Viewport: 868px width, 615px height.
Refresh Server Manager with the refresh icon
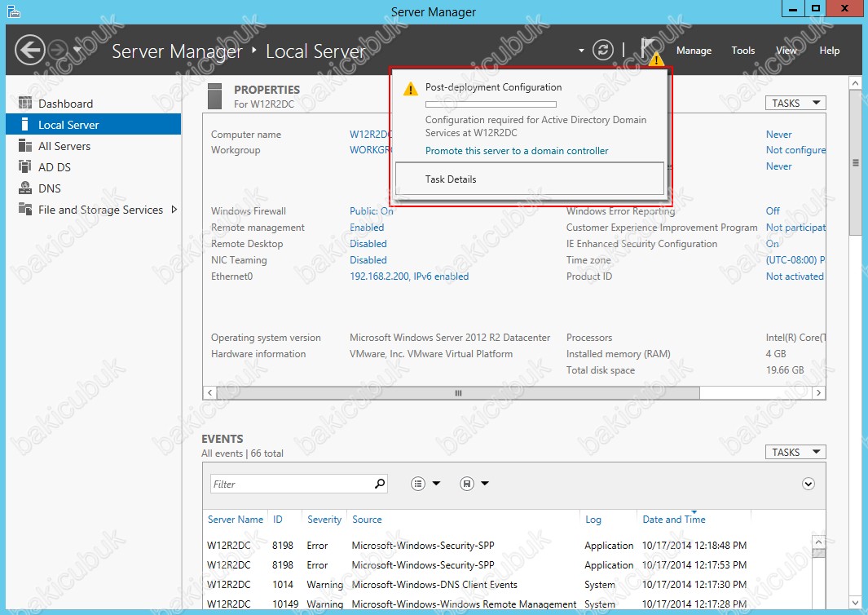(x=603, y=50)
